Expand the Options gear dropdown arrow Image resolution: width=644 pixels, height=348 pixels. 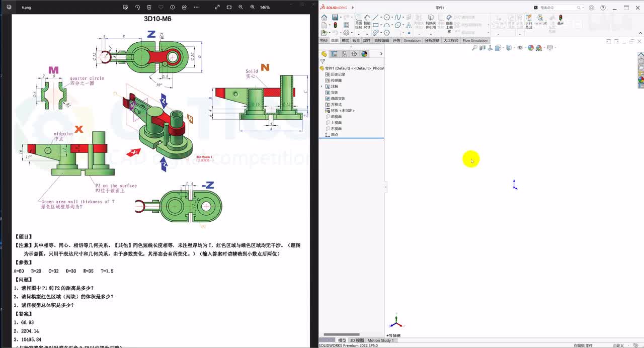coord(352,32)
